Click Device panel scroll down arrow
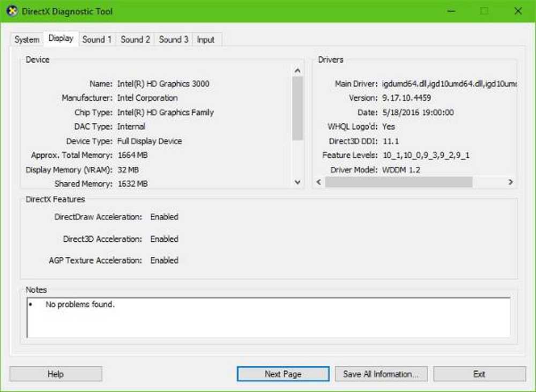Image resolution: width=536 pixels, height=392 pixels. [x=297, y=182]
